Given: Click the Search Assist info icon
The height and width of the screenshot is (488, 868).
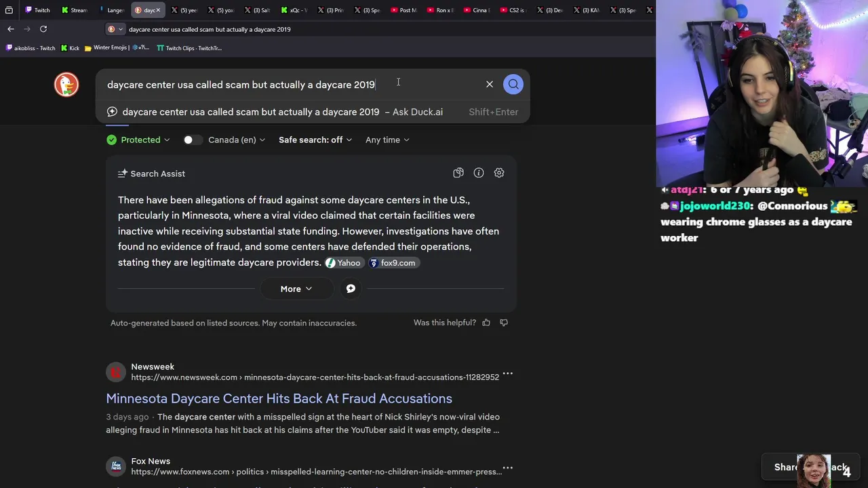Looking at the screenshot, I should 479,173.
